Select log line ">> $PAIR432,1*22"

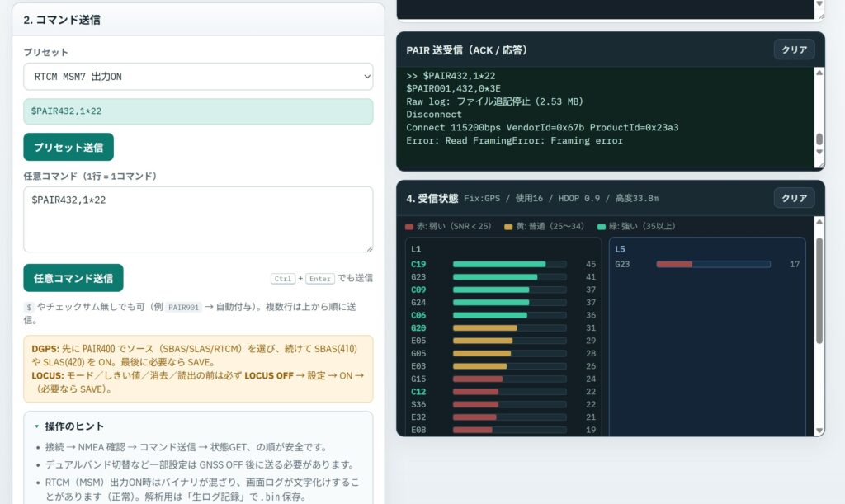451,76
